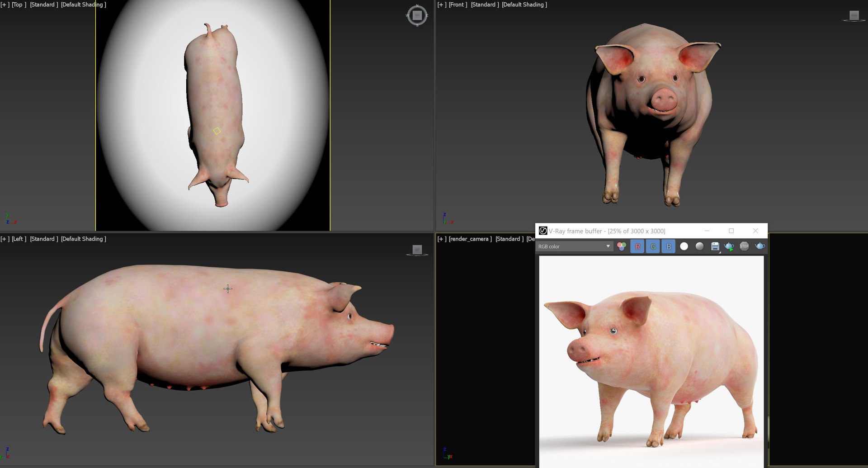Open the render_camera viewport [+] menu
The width and height of the screenshot is (868, 468).
[x=442, y=239]
